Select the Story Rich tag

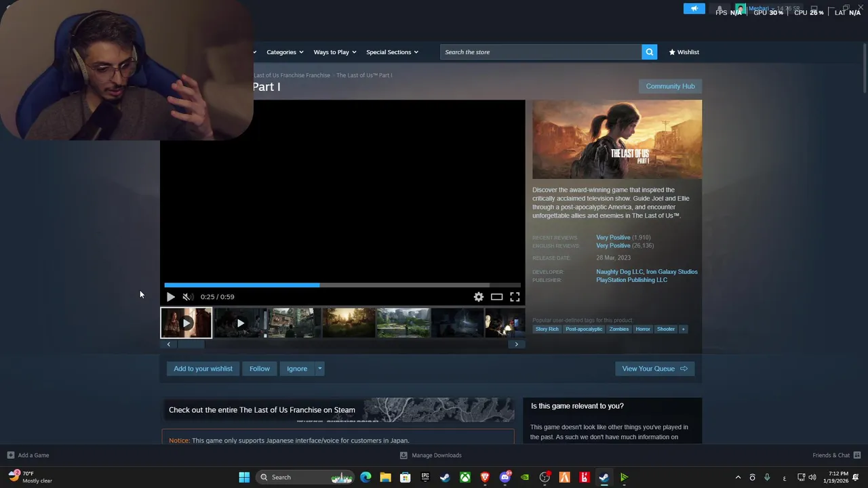547,329
